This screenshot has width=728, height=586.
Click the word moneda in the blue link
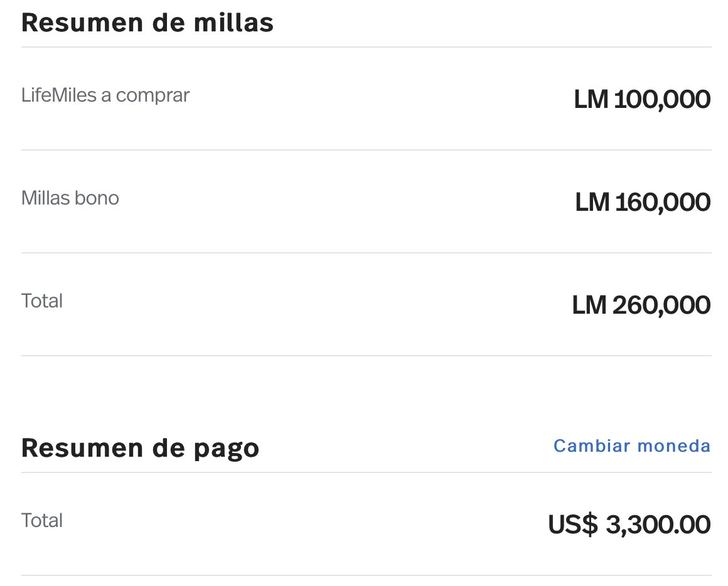click(x=673, y=446)
